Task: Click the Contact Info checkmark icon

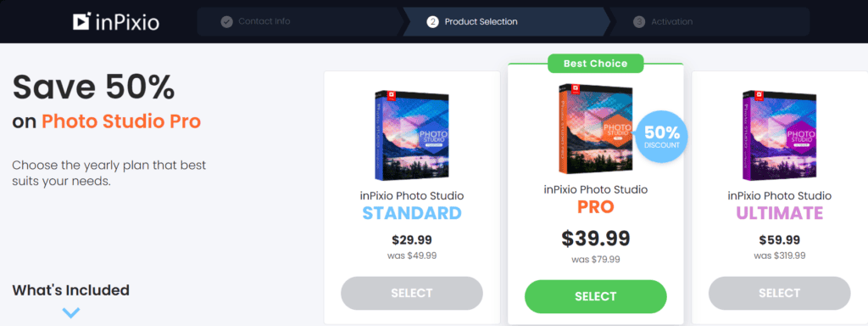Action: pyautogui.click(x=226, y=21)
